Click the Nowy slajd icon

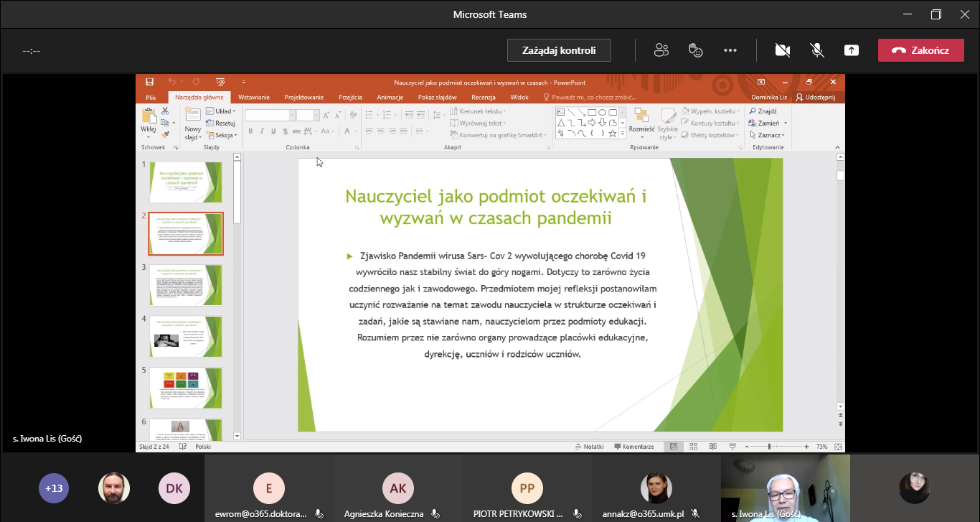coord(193,115)
